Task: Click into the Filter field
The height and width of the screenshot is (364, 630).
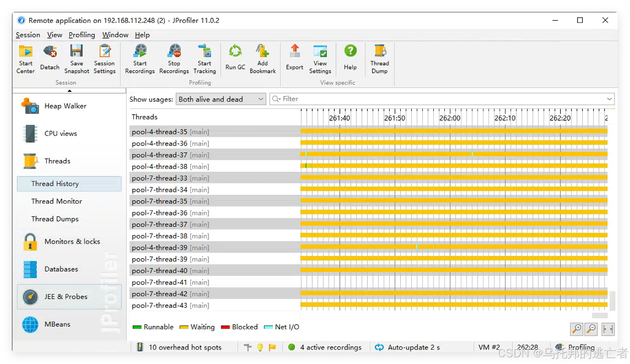Action: point(442,99)
